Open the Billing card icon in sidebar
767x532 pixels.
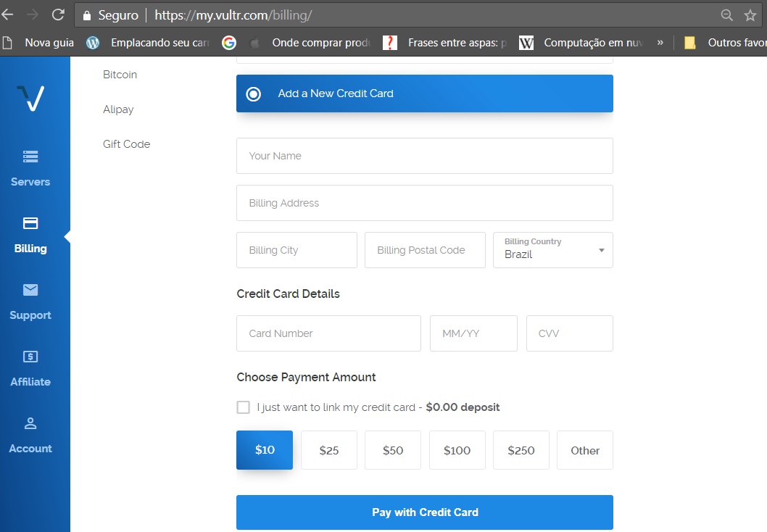pyautogui.click(x=30, y=223)
